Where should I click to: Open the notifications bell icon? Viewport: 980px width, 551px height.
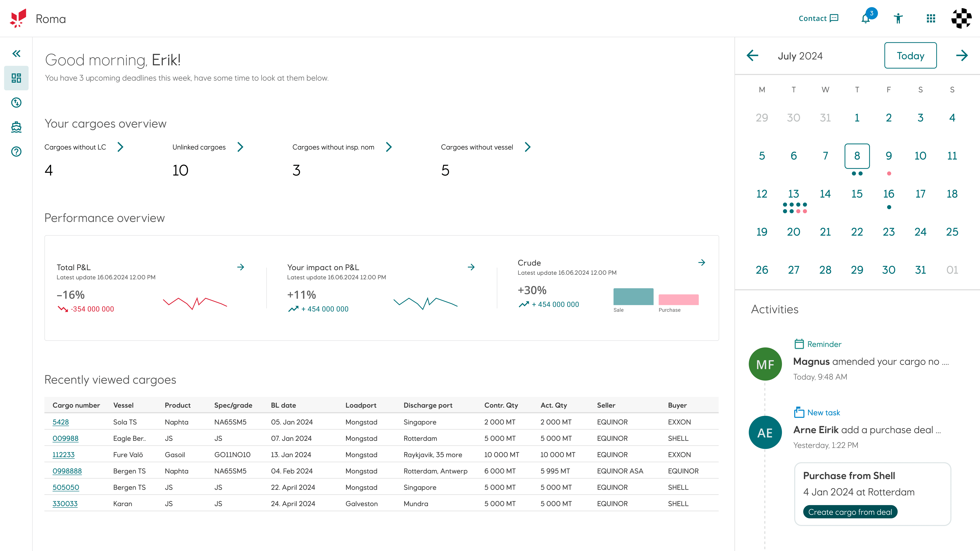866,19
